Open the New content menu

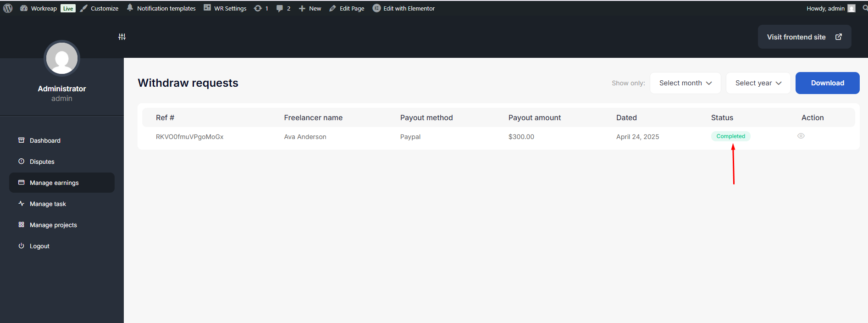(310, 8)
